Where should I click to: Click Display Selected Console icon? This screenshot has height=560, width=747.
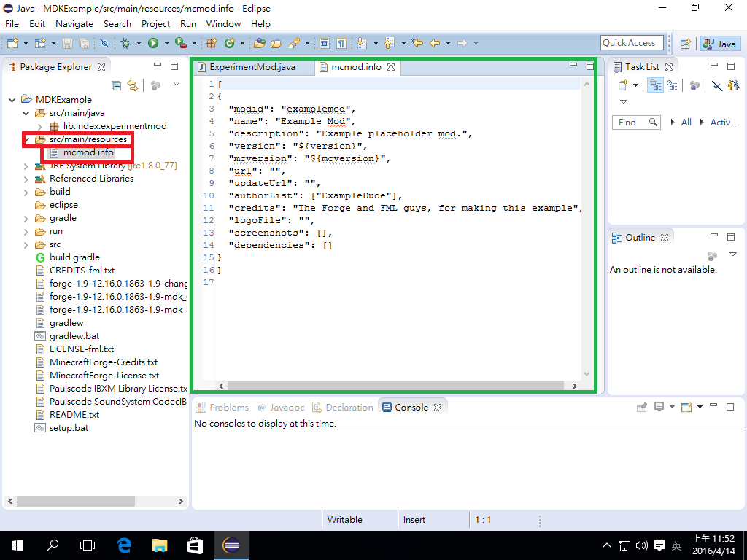(659, 407)
